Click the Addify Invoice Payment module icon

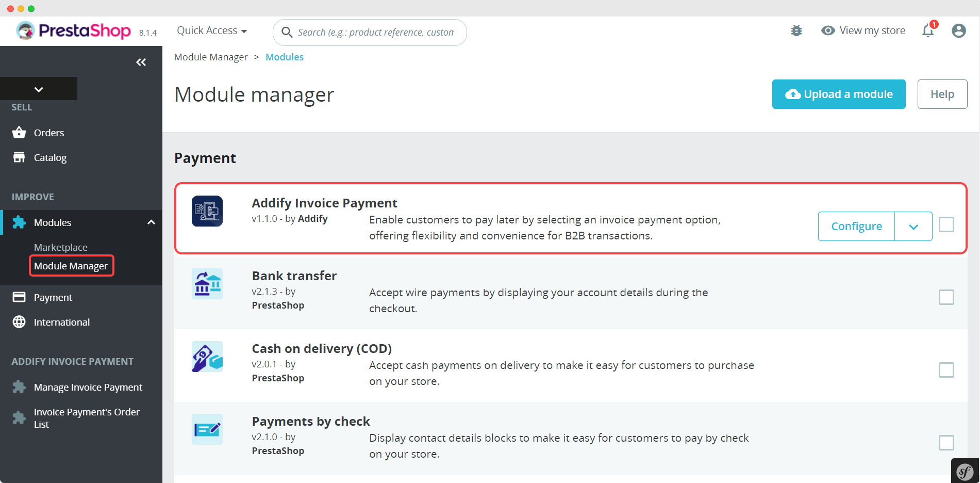click(x=207, y=211)
